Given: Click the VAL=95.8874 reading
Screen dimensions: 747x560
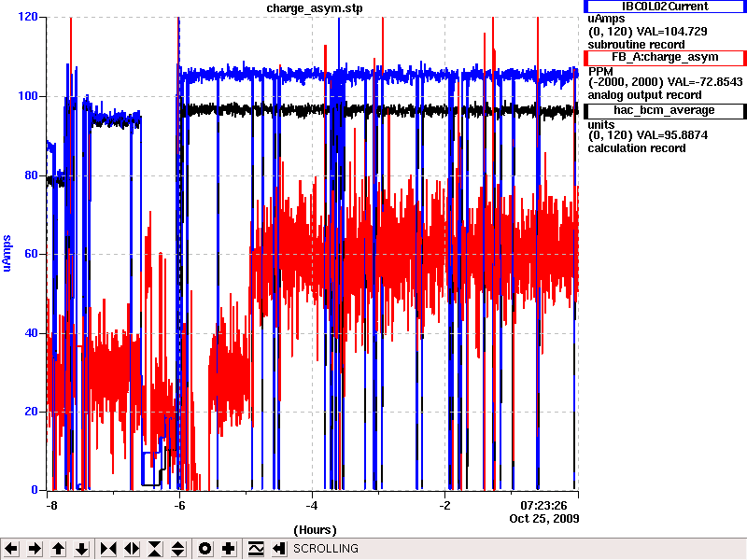Looking at the screenshot, I should (672, 135).
